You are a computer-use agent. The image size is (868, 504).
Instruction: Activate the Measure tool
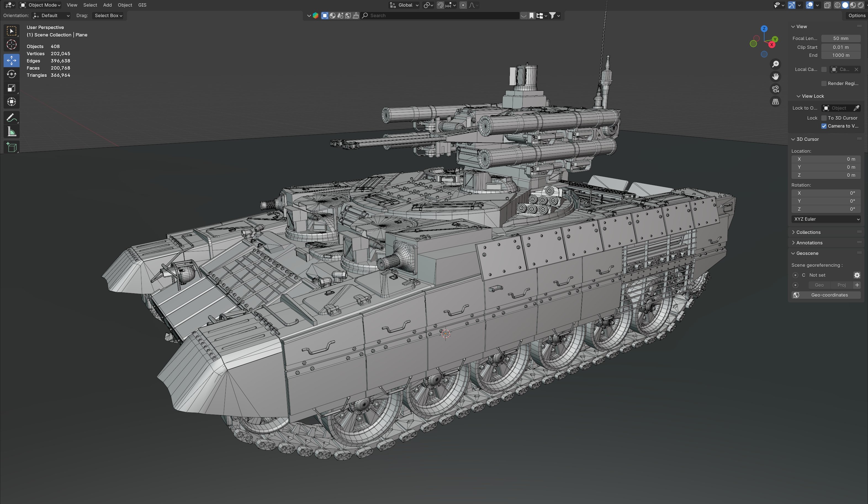(x=11, y=132)
